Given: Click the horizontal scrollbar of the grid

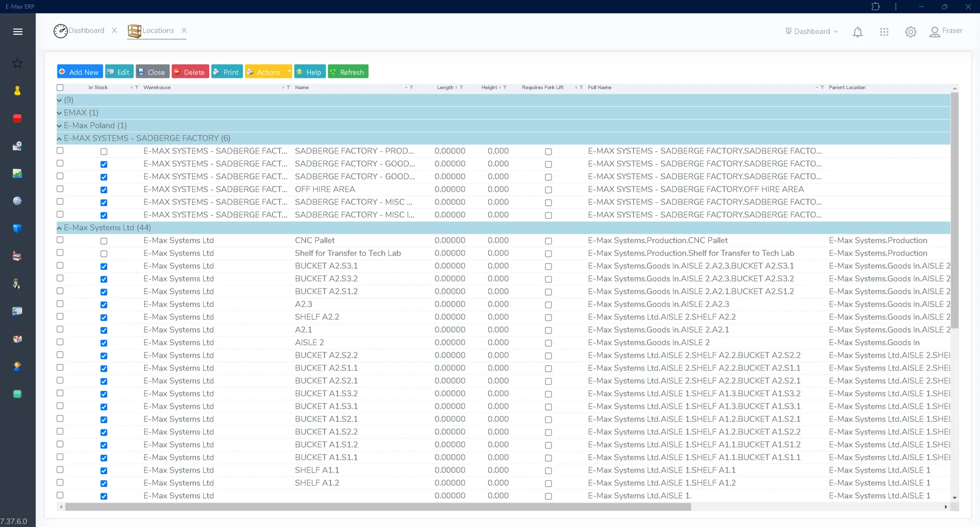Looking at the screenshot, I should 378,507.
